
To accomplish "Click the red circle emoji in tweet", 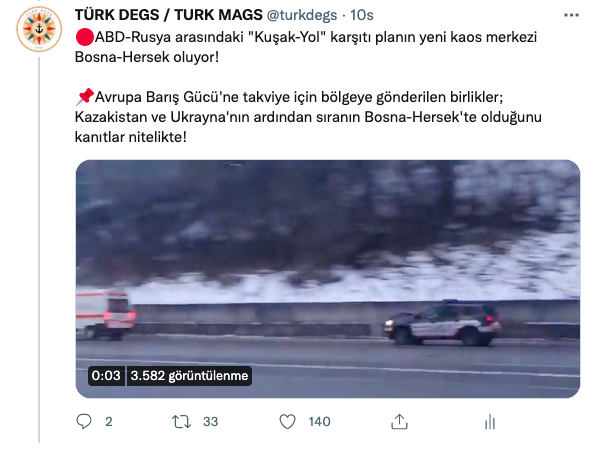I will pyautogui.click(x=85, y=37).
